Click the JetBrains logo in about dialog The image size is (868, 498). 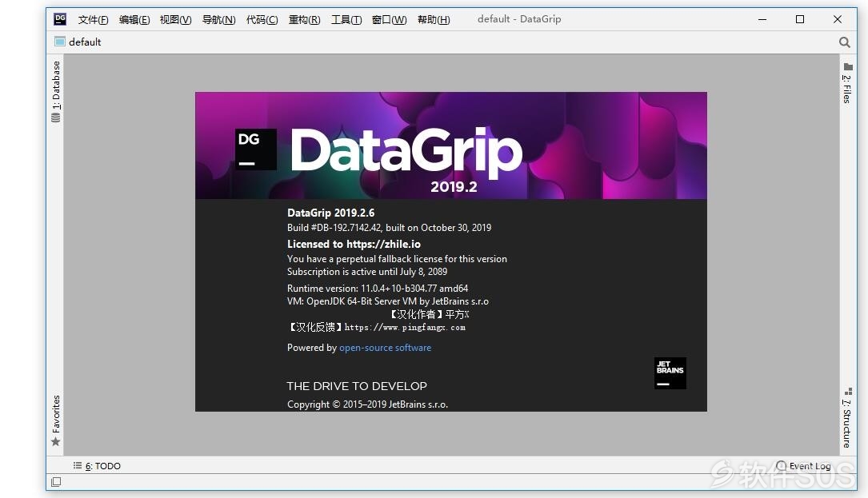[x=670, y=373]
